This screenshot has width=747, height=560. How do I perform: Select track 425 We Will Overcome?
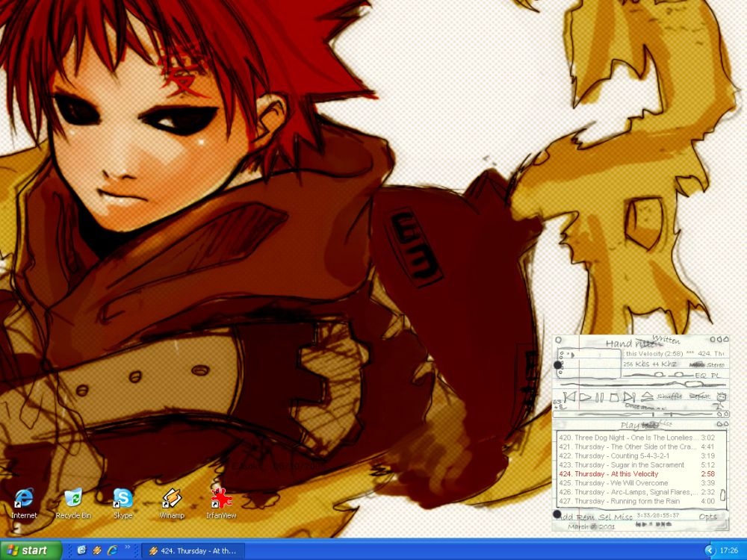(x=637, y=483)
